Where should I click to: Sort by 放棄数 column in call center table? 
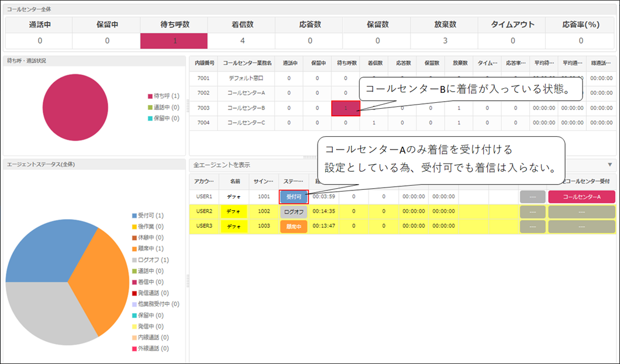point(460,63)
